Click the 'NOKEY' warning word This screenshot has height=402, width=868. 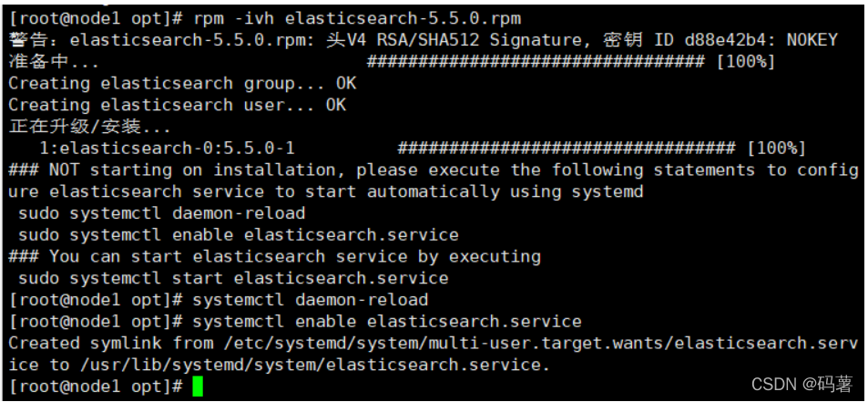tap(812, 40)
